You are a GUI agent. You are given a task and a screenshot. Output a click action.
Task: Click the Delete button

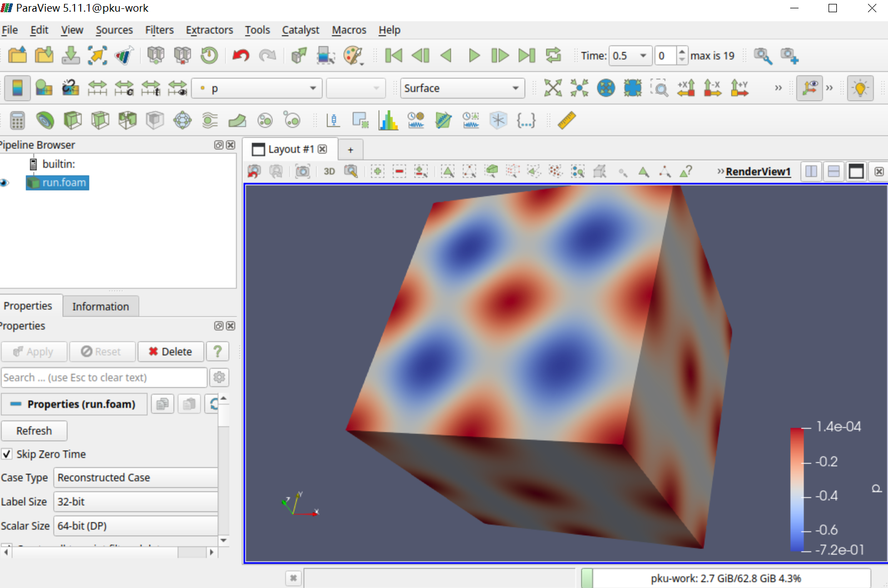(x=171, y=352)
